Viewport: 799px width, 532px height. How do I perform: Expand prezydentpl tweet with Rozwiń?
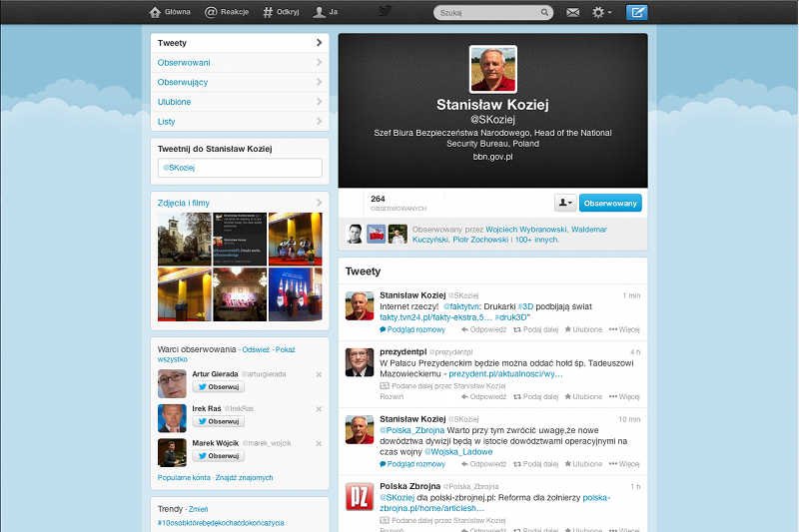(x=392, y=396)
